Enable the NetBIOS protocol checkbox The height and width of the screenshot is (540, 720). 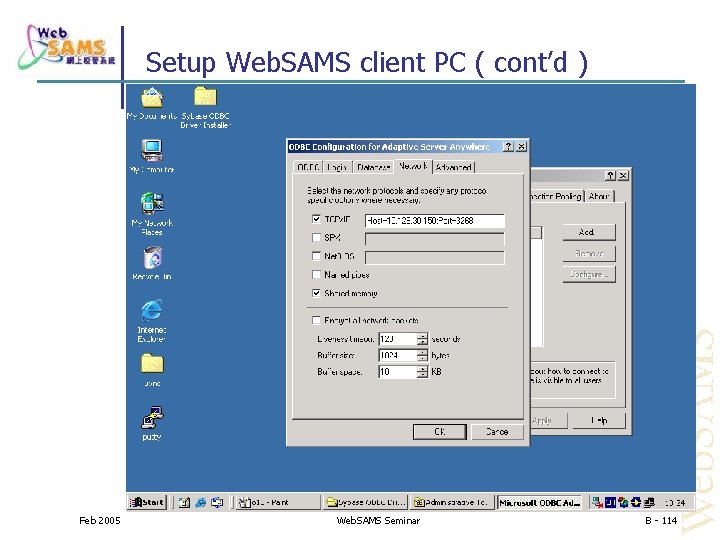click(316, 256)
